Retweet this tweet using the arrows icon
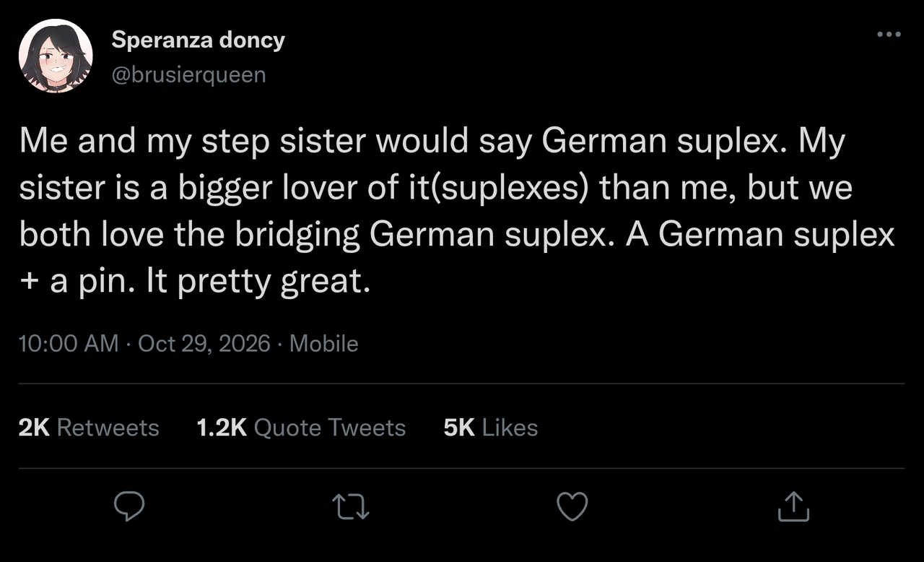924x562 pixels. click(x=352, y=507)
